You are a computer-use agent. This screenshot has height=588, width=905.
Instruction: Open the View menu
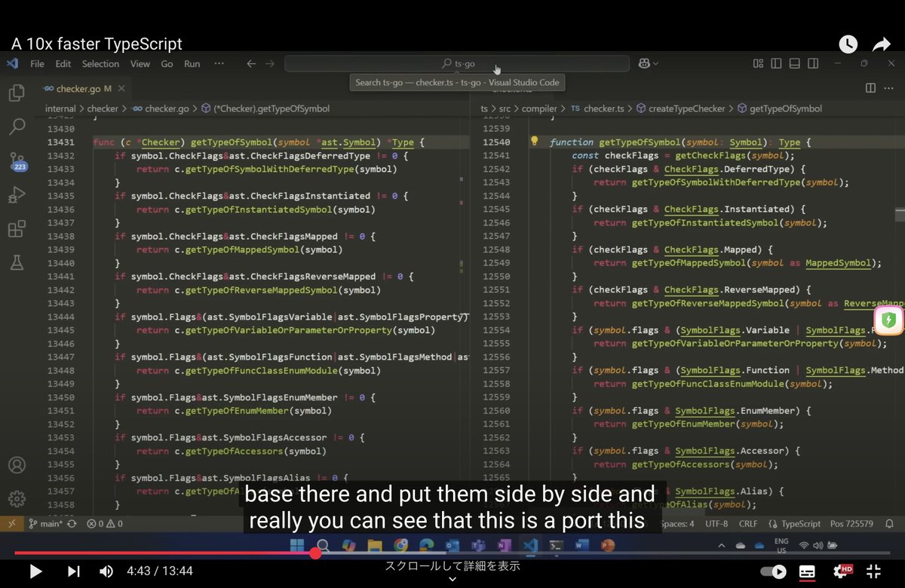tap(140, 64)
